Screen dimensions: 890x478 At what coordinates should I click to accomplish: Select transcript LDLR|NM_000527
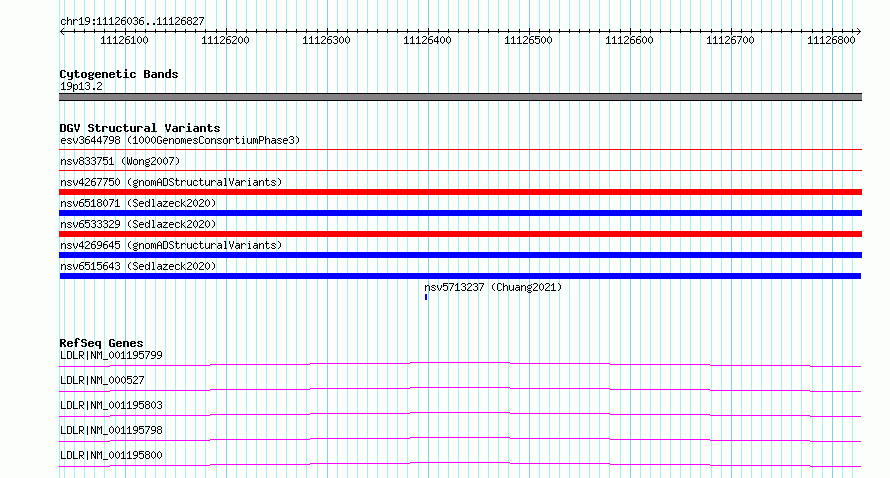tap(102, 380)
